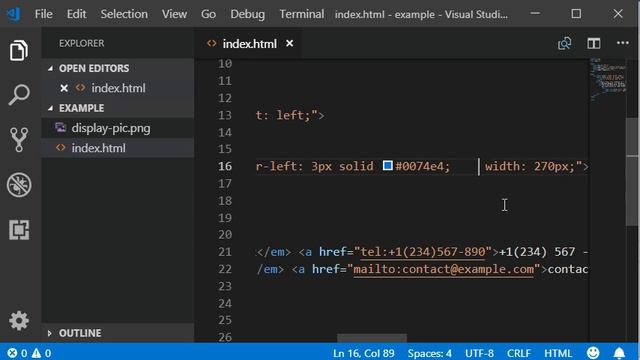
Task: Open the Search view in activity bar
Action: [19, 95]
